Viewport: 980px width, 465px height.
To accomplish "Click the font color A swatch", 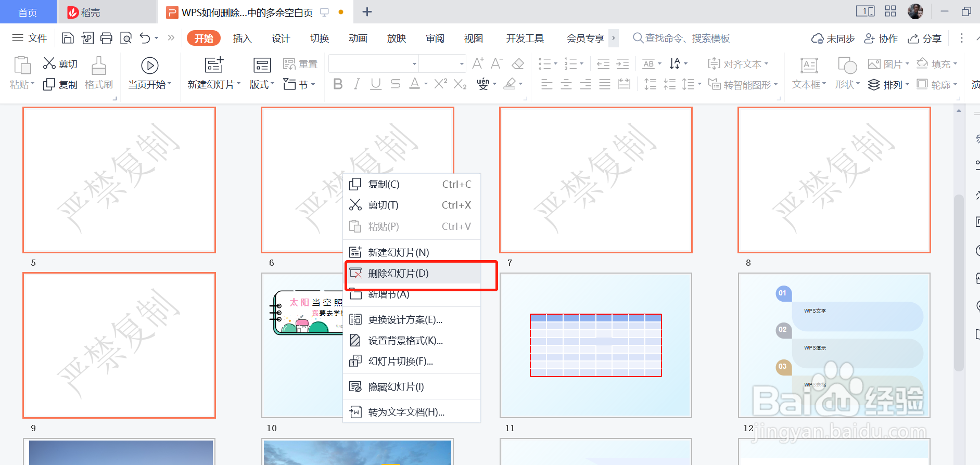I will [x=414, y=84].
